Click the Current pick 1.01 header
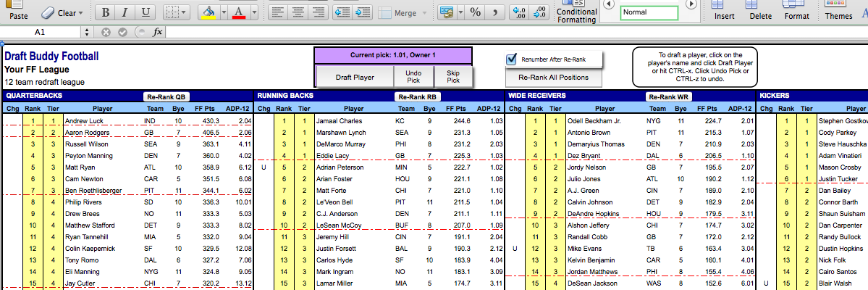Viewport: 868px width, 290px height. 393,55
